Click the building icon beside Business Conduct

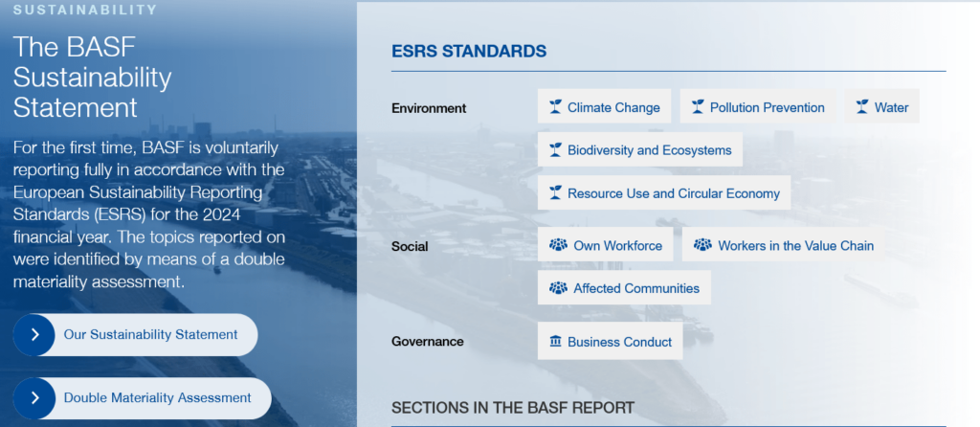coord(556,342)
